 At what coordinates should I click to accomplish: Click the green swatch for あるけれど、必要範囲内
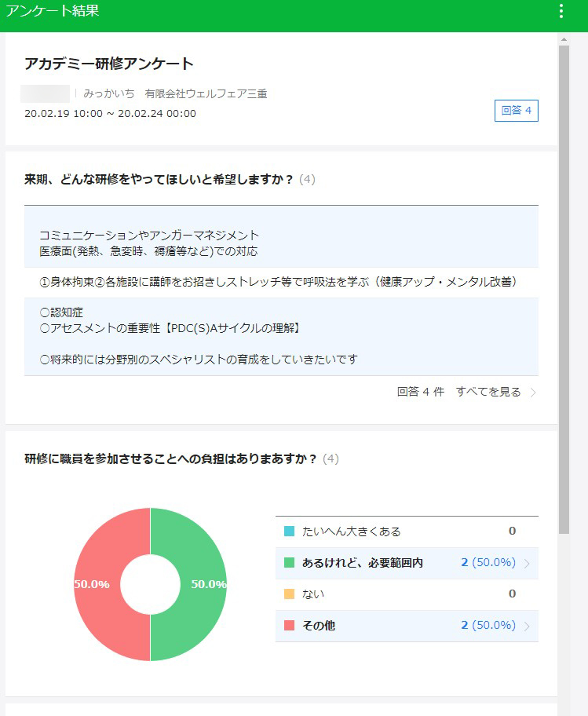click(x=289, y=563)
